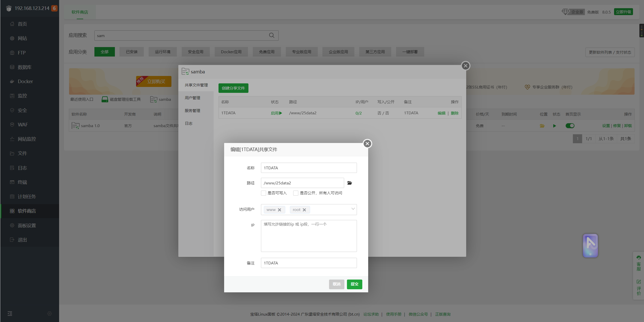This screenshot has height=322, width=644.
Task: Click the gear icon at sidebar bottom
Action: tap(50, 314)
